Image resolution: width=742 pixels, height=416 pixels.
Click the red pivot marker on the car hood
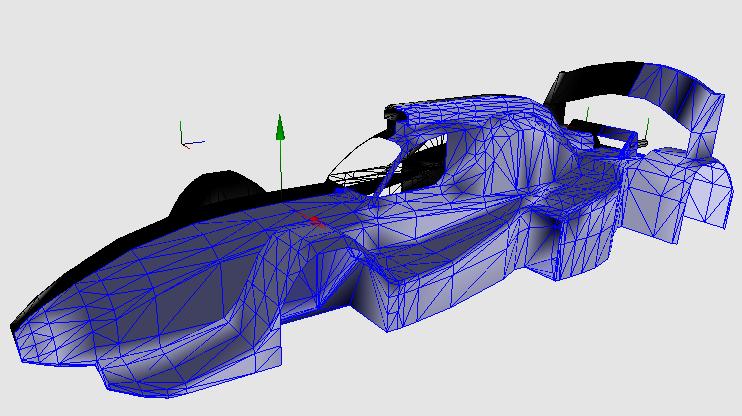tap(314, 220)
